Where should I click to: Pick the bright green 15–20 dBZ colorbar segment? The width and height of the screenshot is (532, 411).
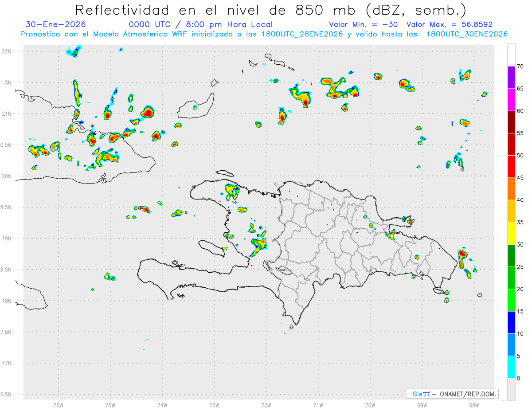click(x=511, y=300)
